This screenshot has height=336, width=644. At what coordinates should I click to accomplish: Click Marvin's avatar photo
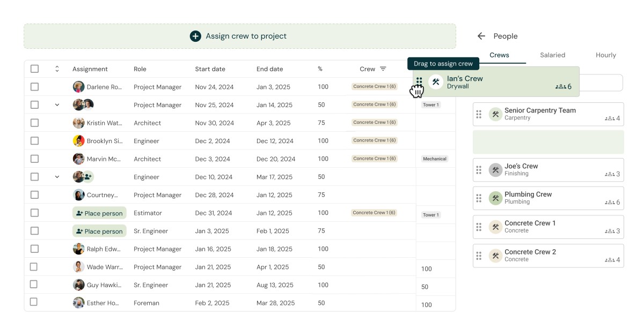point(78,159)
